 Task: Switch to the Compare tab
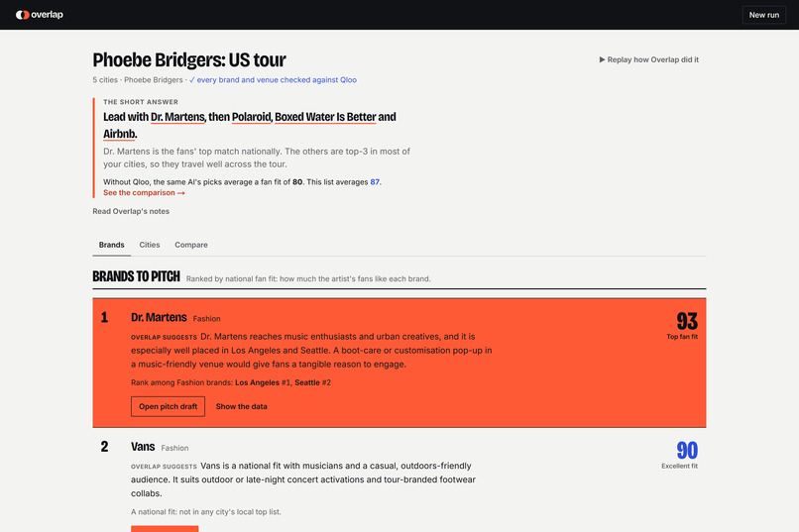point(191,245)
